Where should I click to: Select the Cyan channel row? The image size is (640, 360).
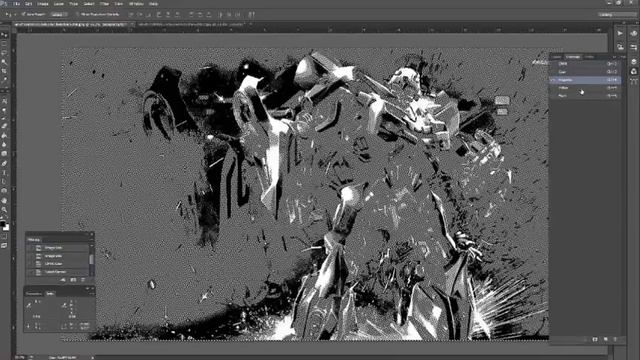tap(586, 72)
